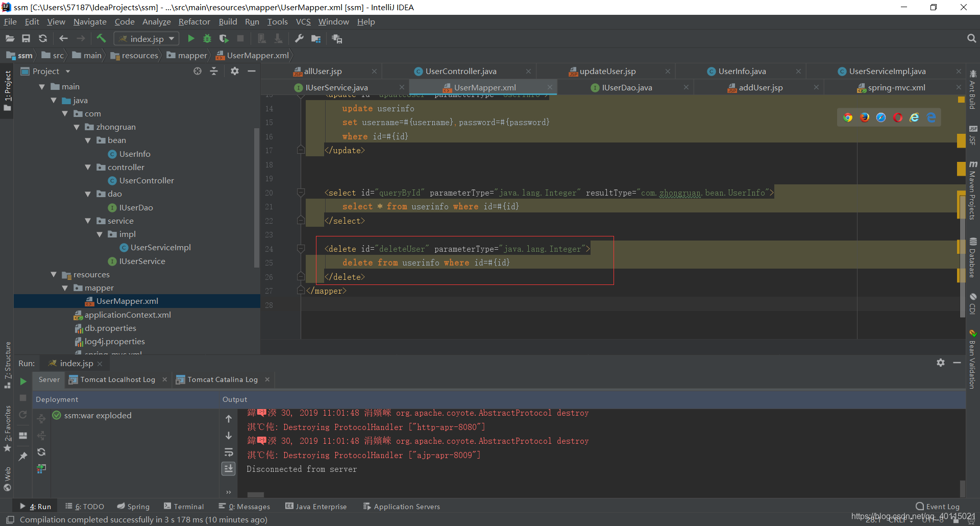Open Run panel gear settings
The width and height of the screenshot is (980, 526).
pyautogui.click(x=941, y=363)
